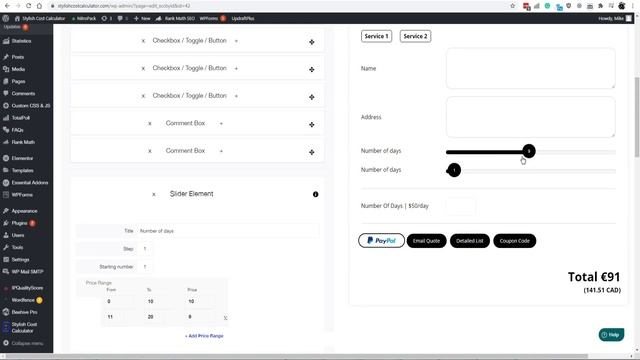Open UpdraftPlus in the admin bar
This screenshot has width=640, height=360.
(x=243, y=18)
